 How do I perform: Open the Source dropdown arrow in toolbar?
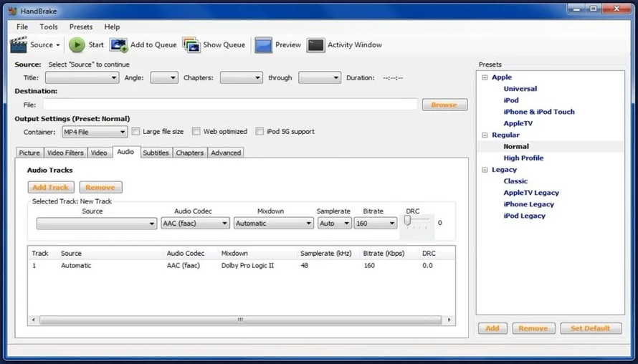coord(58,45)
